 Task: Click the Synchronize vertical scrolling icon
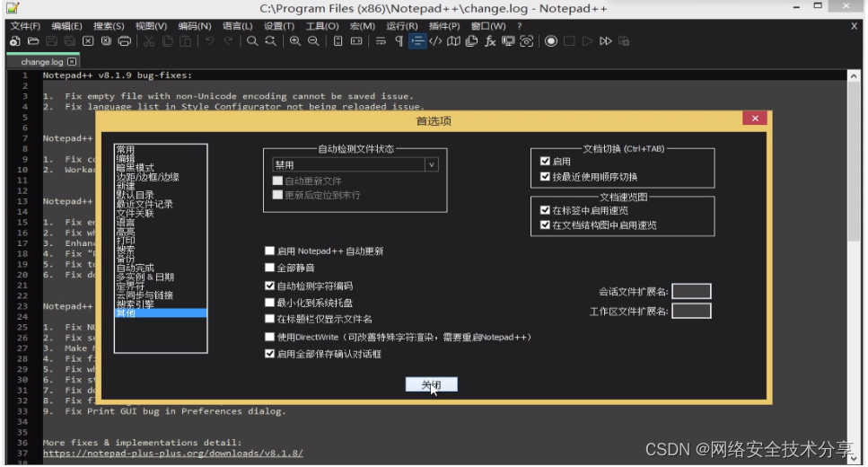click(x=338, y=41)
